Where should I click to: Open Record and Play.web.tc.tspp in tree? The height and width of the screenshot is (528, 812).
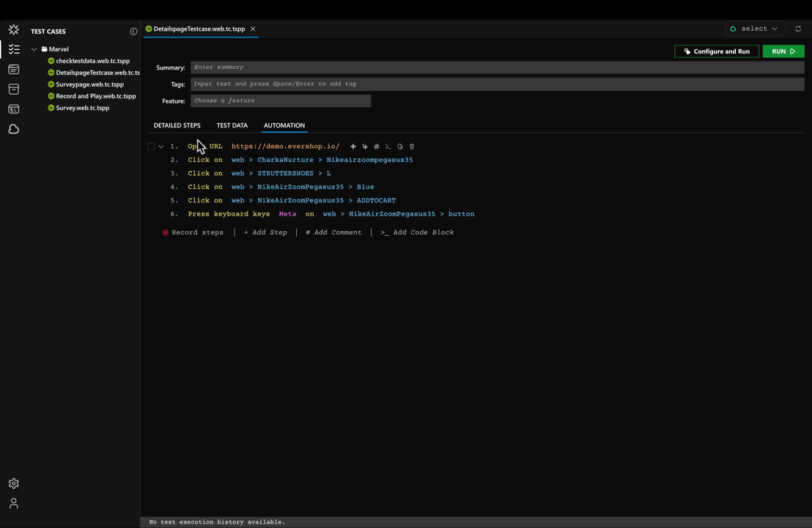pyautogui.click(x=96, y=96)
